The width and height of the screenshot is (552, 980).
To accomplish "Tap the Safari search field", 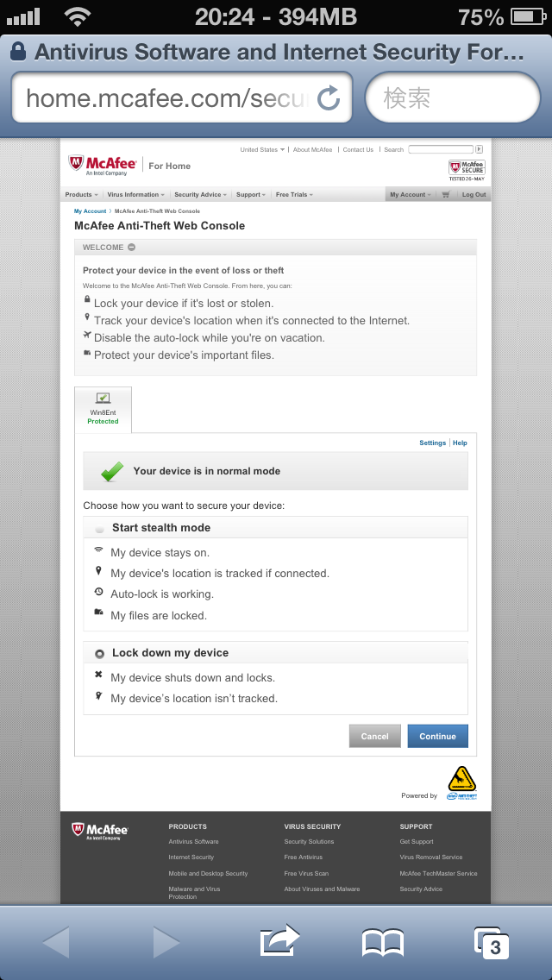I will (452, 97).
